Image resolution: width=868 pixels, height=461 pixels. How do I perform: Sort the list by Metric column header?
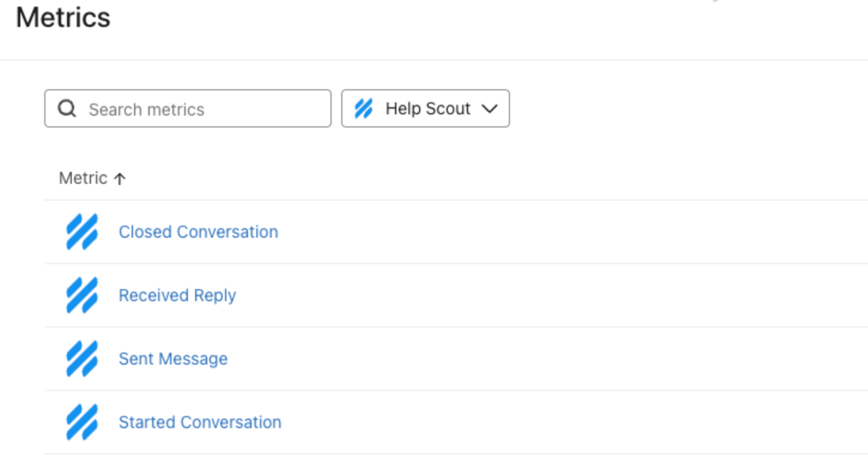pyautogui.click(x=83, y=178)
